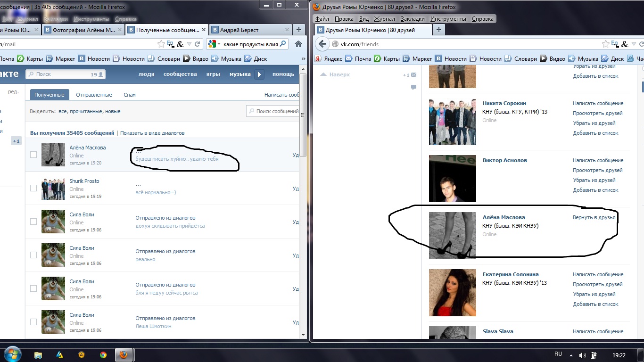Screen dimensions: 644x362
Task: Go back in the friends window
Action: pos(322,44)
